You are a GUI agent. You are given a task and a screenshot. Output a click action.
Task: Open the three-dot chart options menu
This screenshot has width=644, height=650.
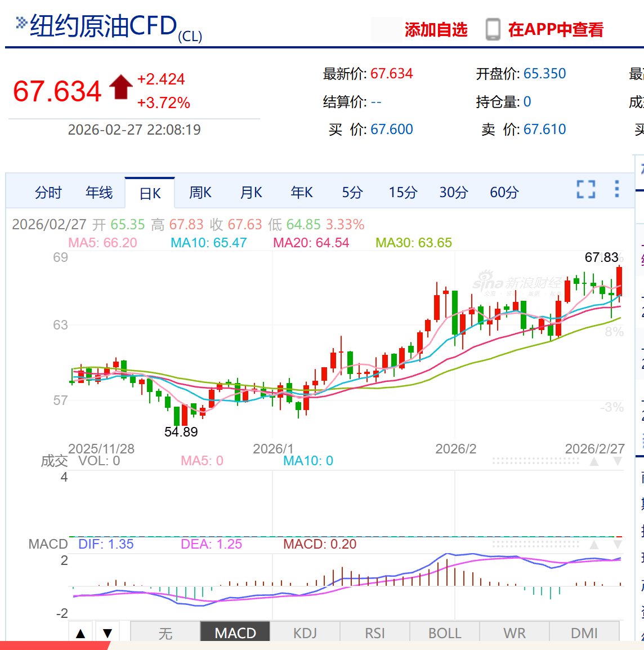[x=618, y=189]
